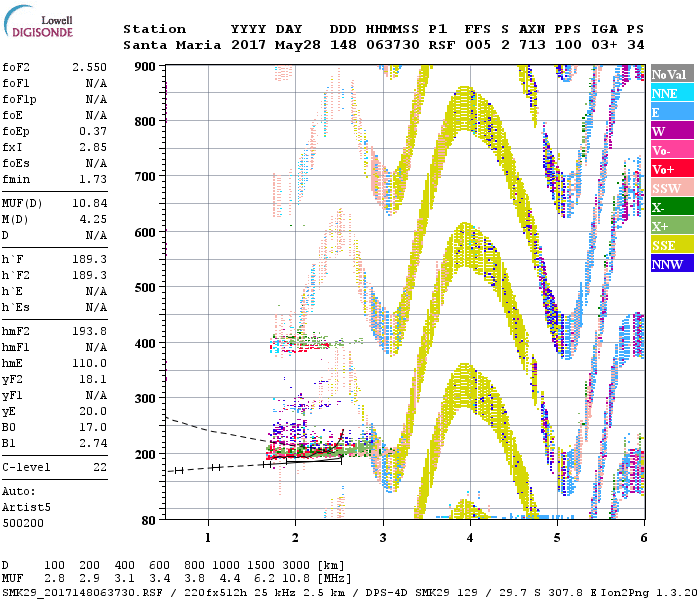Click the time 063730 in header
Screen dimensions: 700x600
(x=393, y=45)
